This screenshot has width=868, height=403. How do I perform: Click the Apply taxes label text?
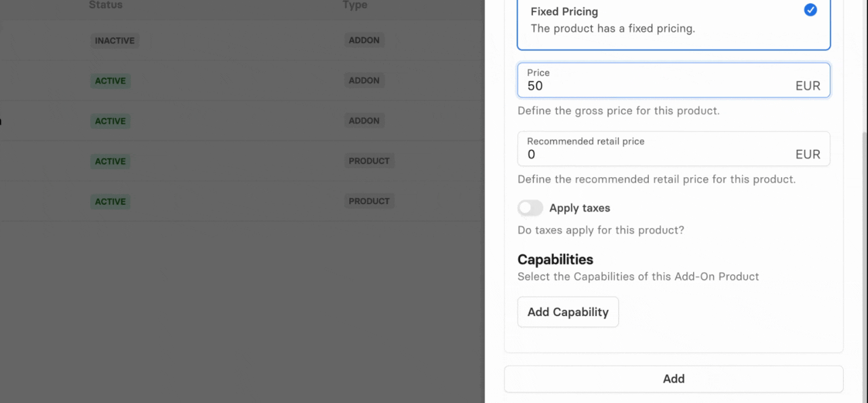[x=580, y=208]
